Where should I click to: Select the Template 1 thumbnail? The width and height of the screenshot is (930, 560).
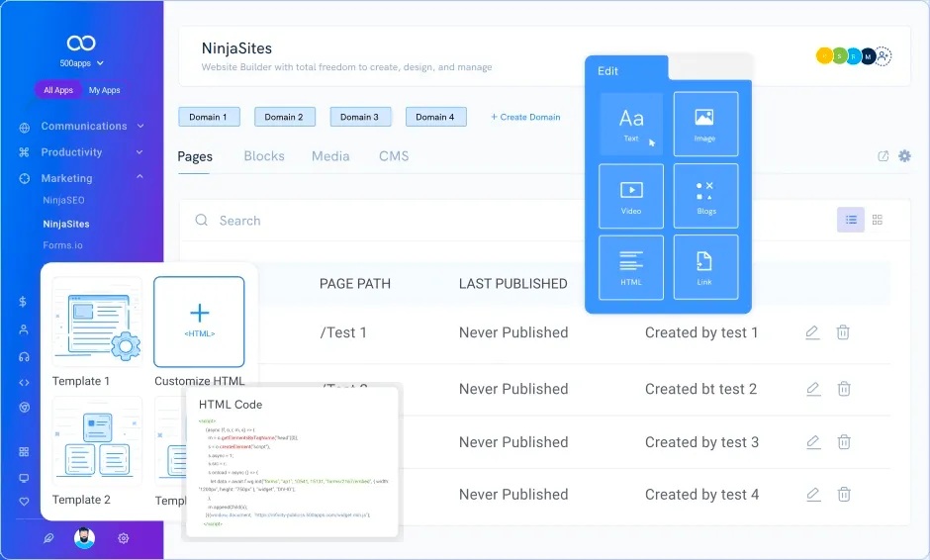(x=97, y=323)
